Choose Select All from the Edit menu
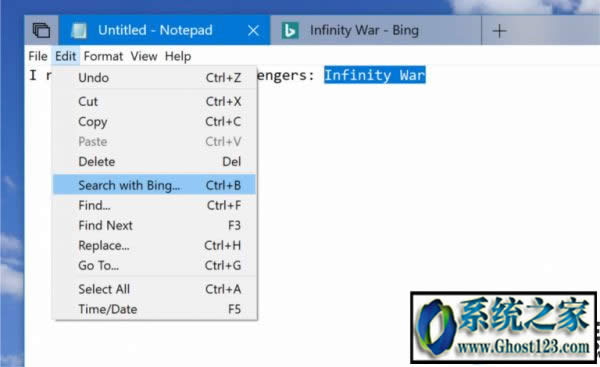Viewport: 600px width, 367px height. point(155,289)
